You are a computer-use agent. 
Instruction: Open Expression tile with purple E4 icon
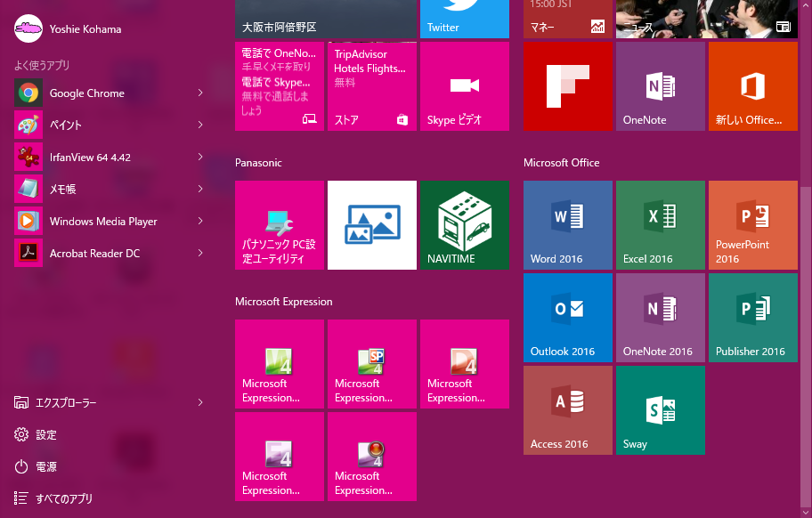(280, 457)
